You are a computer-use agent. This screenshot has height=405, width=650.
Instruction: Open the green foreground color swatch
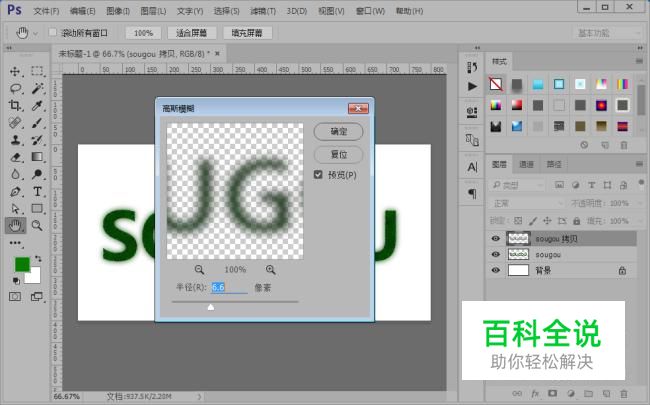click(x=22, y=264)
